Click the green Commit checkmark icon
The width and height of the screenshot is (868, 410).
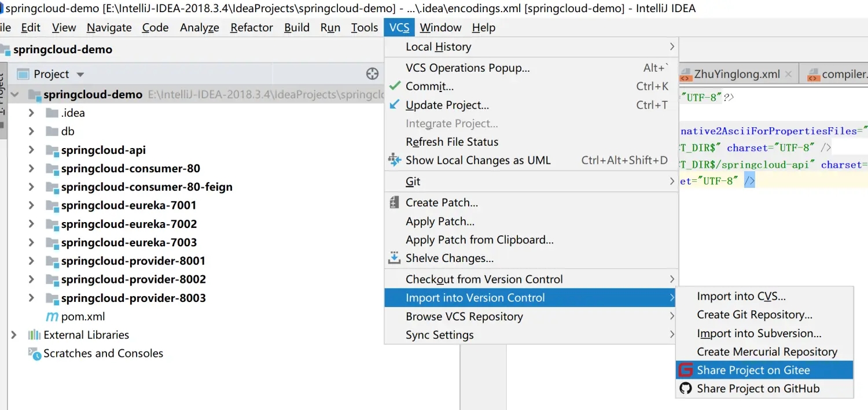point(395,86)
